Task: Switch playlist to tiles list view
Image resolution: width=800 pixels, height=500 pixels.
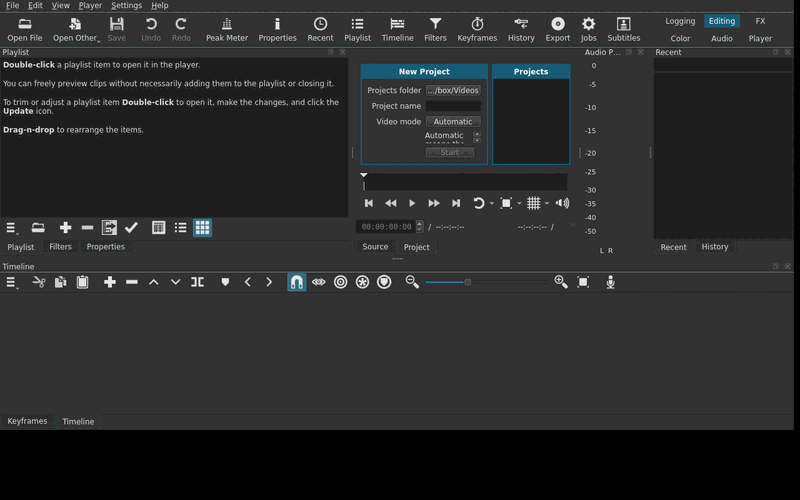Action: (181, 228)
